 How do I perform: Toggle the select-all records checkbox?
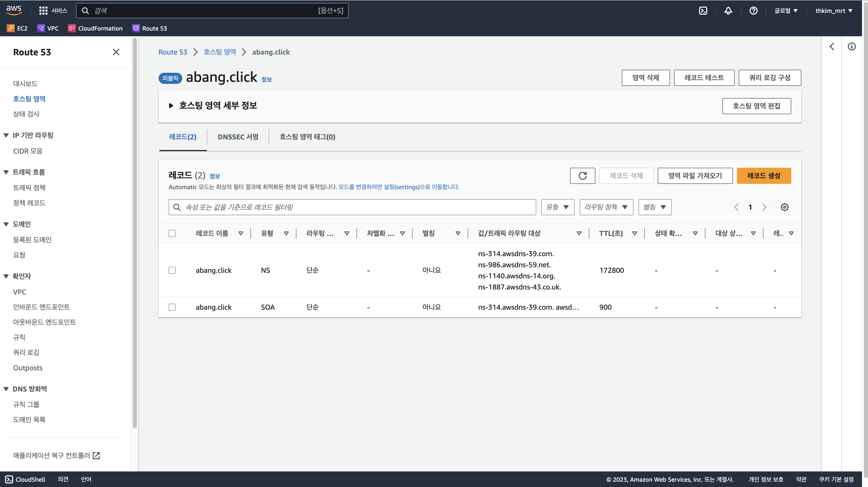pos(172,233)
